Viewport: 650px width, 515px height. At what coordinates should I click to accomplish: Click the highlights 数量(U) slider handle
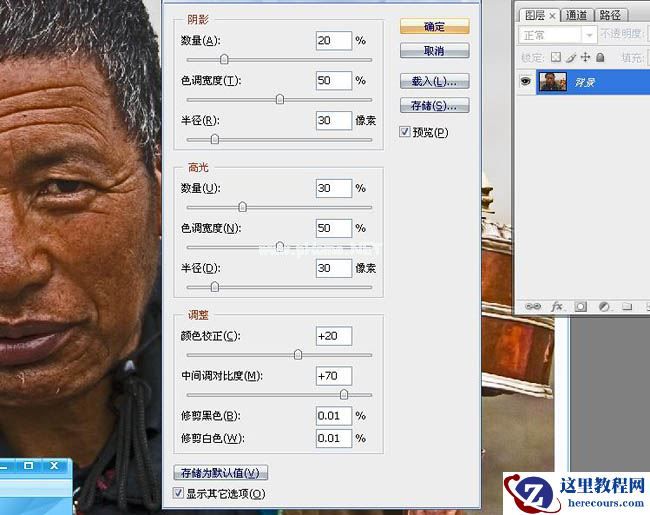pos(243,206)
